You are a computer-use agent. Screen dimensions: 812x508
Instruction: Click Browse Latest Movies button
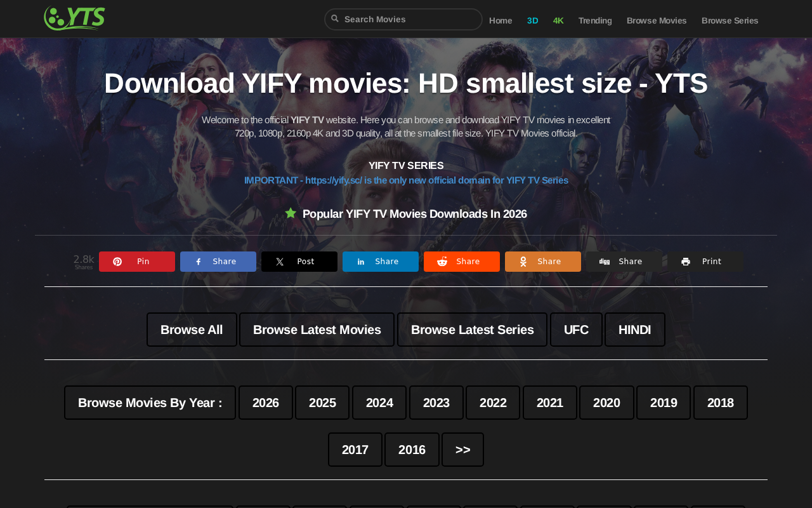[x=317, y=330]
